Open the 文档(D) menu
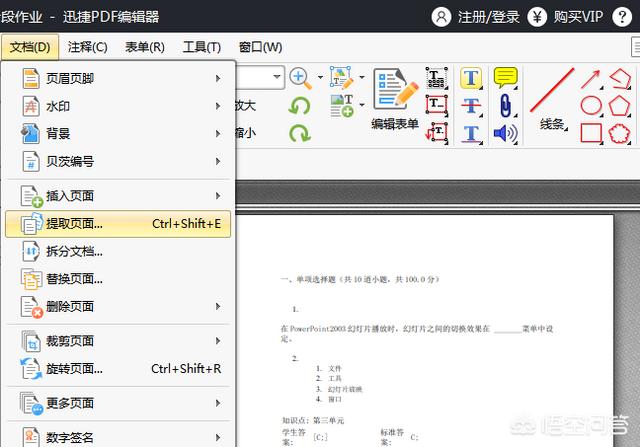640x447 pixels. (x=30, y=47)
